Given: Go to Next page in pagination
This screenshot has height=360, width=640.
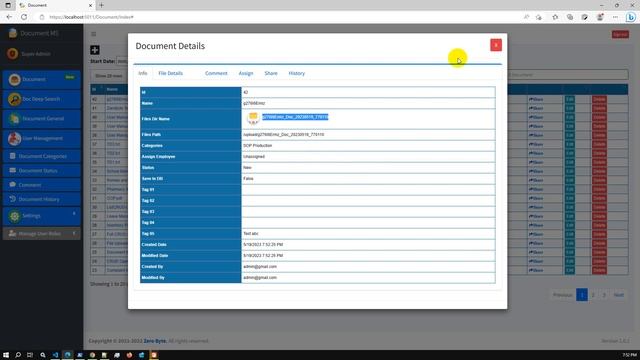Looking at the screenshot, I should (x=619, y=295).
